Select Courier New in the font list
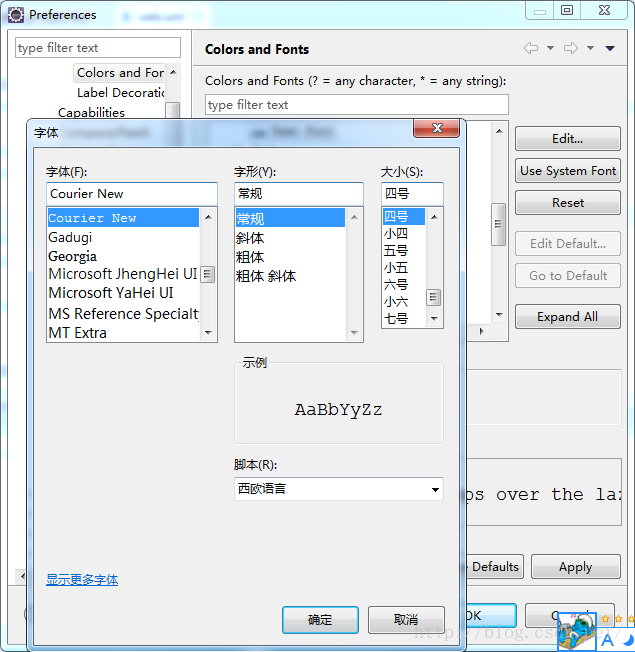The width and height of the screenshot is (635, 652). click(x=124, y=217)
